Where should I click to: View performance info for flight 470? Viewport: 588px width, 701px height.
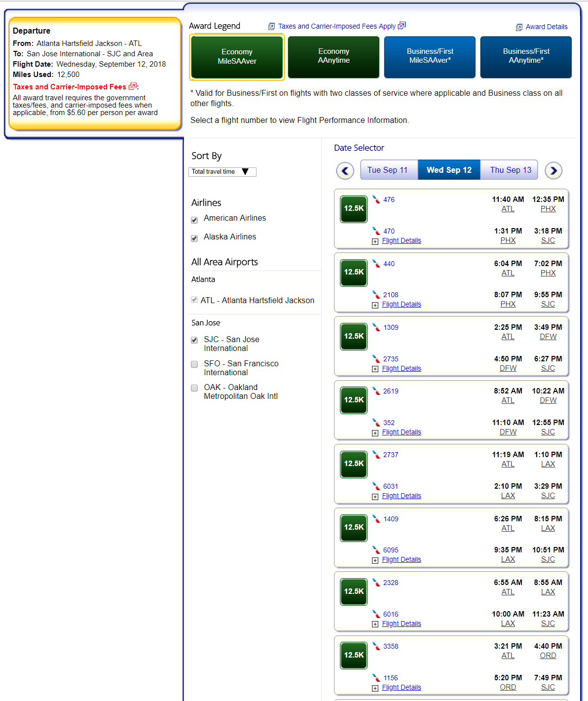[x=389, y=231]
